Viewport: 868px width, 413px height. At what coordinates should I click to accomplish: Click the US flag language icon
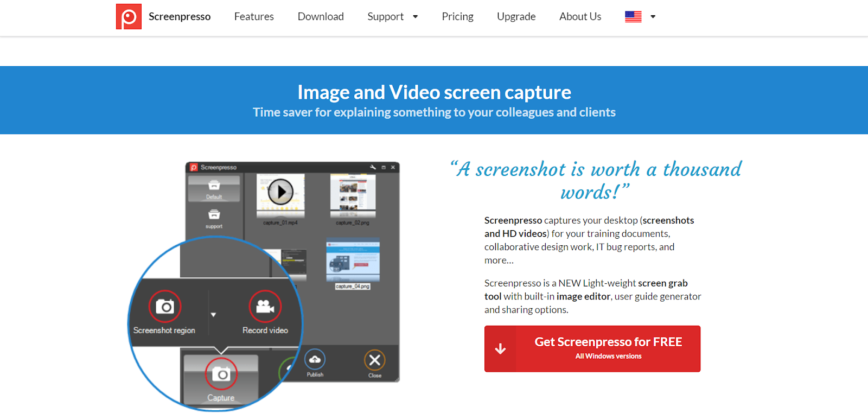tap(633, 17)
